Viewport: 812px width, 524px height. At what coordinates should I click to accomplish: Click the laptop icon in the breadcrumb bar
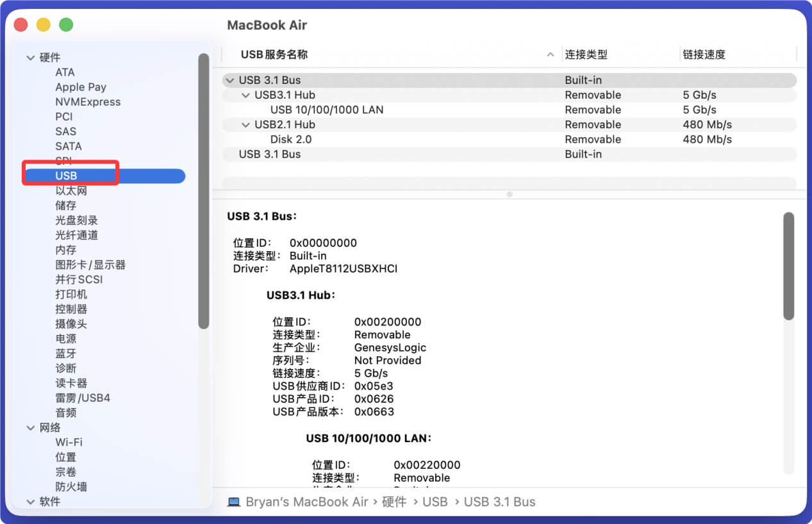click(233, 502)
